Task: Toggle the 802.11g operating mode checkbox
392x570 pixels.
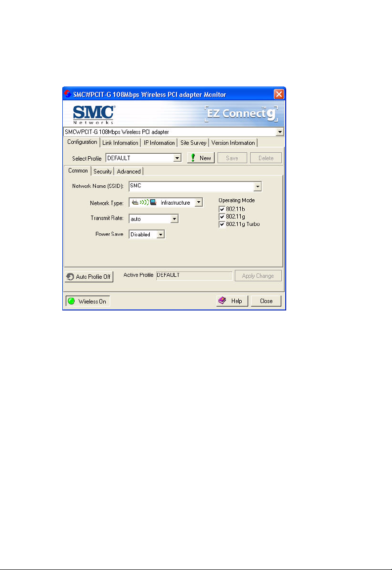Action: point(222,217)
